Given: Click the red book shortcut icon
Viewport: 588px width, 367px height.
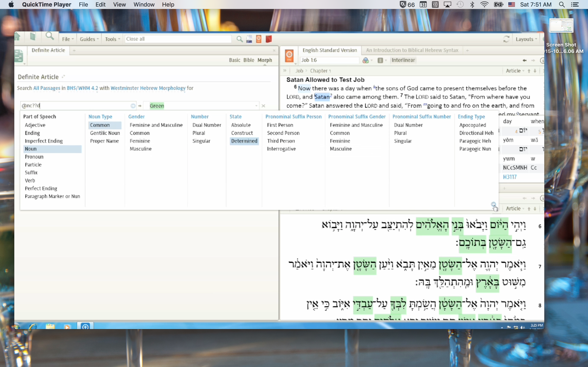Looking at the screenshot, I should pyautogui.click(x=269, y=39).
